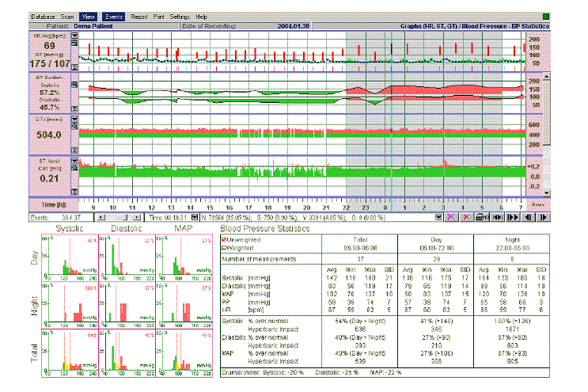Click the Events menu button
The height and width of the screenshot is (392, 588).
pyautogui.click(x=113, y=16)
